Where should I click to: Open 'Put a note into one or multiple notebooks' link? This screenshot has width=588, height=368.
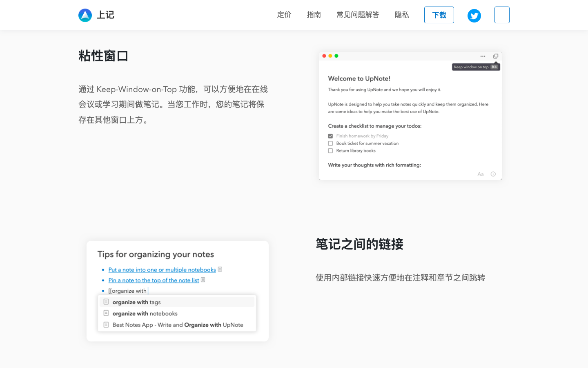(162, 270)
